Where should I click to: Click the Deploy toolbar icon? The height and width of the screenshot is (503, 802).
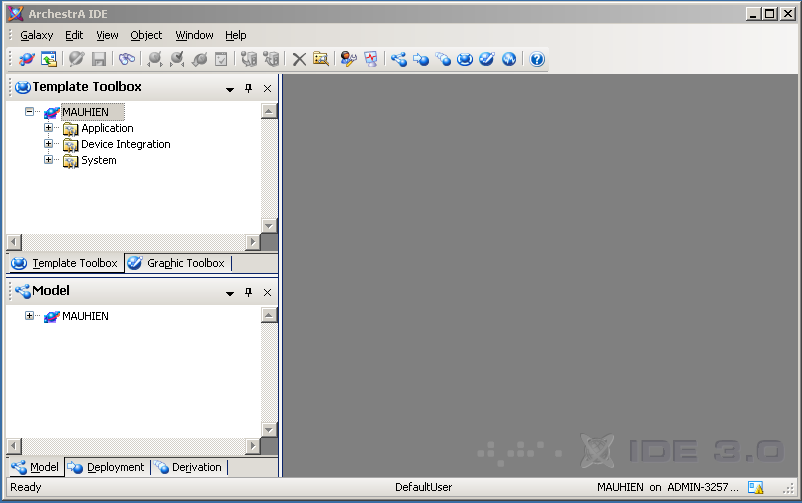[249, 59]
